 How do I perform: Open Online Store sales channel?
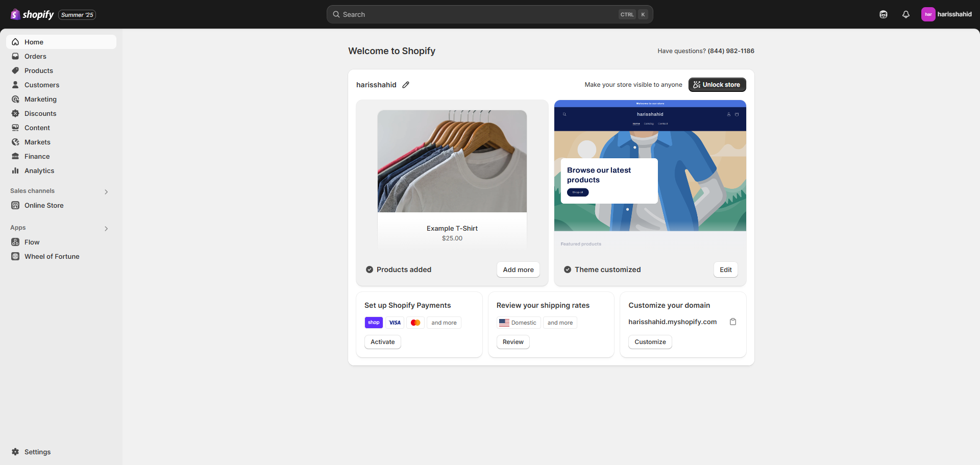pyautogui.click(x=61, y=205)
